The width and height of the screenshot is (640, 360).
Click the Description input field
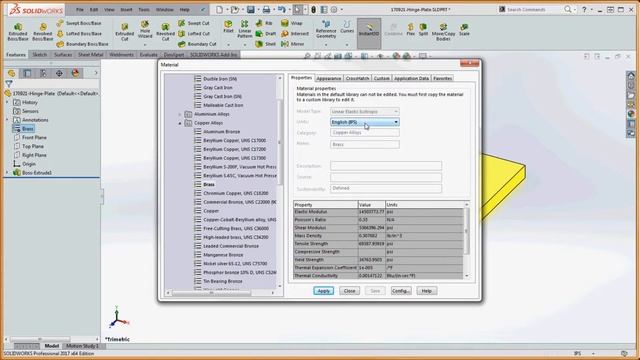coord(386,166)
